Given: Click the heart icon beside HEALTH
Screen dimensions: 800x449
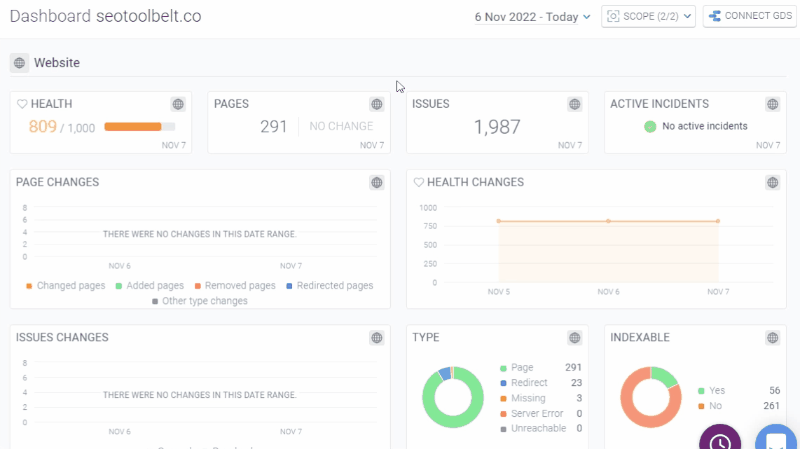Looking at the screenshot, I should (22, 104).
